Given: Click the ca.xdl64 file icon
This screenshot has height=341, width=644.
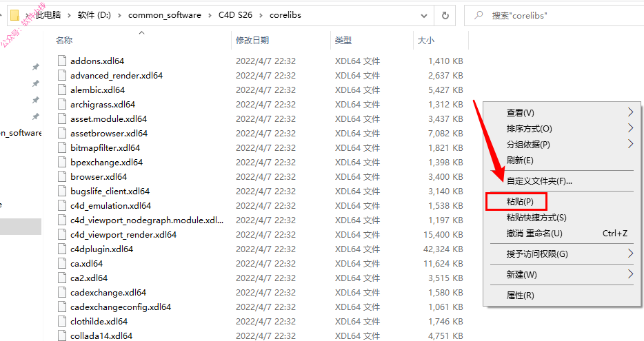Looking at the screenshot, I should pos(62,263).
